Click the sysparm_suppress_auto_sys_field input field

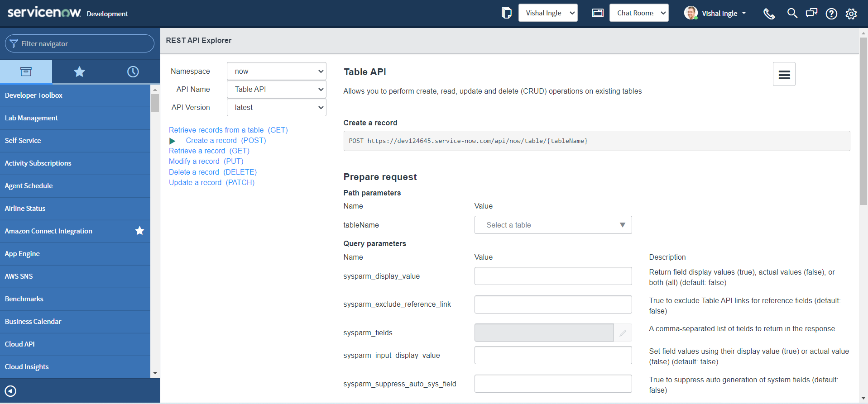click(x=553, y=384)
